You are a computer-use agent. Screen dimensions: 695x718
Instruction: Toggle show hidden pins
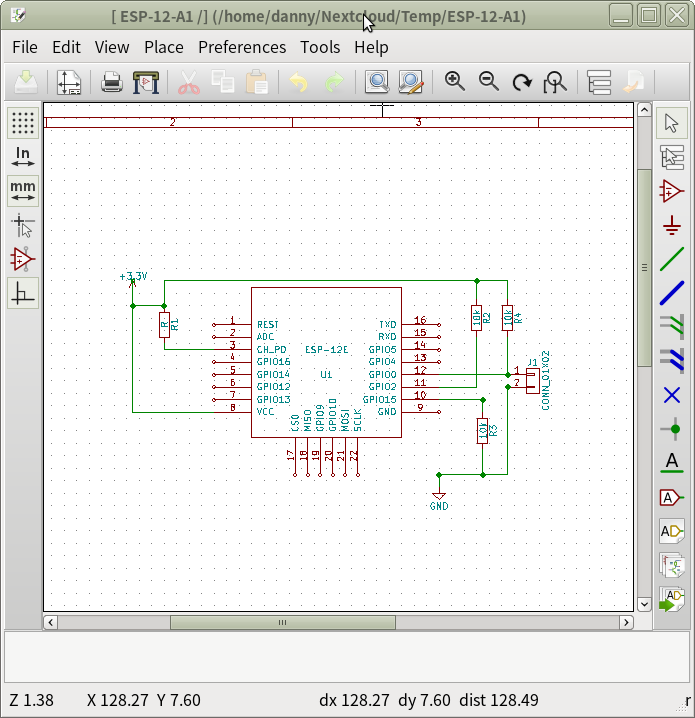click(x=23, y=259)
